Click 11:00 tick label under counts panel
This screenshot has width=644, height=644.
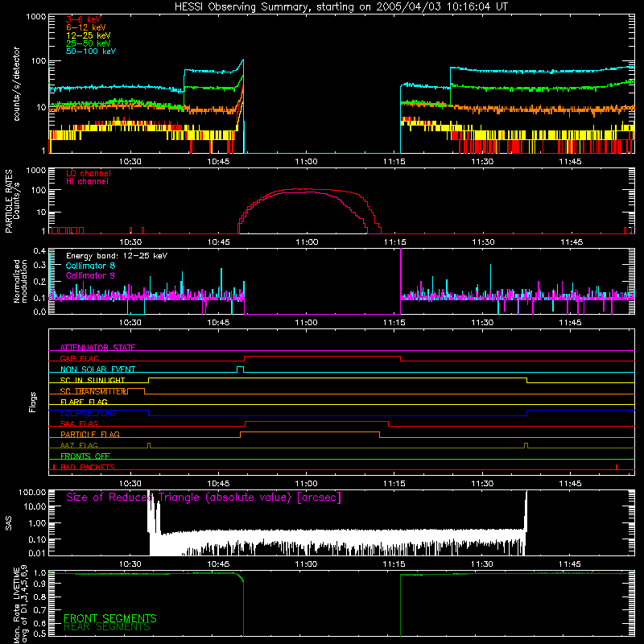[x=306, y=162]
